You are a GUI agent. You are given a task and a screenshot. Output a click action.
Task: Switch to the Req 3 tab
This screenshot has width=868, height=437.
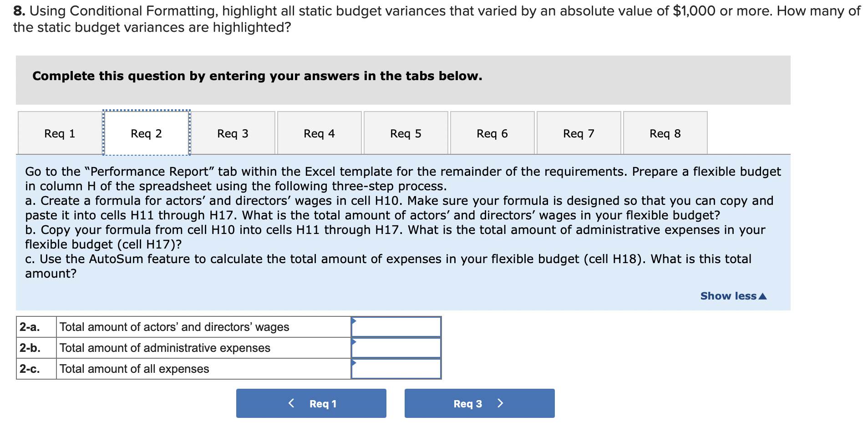coord(232,132)
